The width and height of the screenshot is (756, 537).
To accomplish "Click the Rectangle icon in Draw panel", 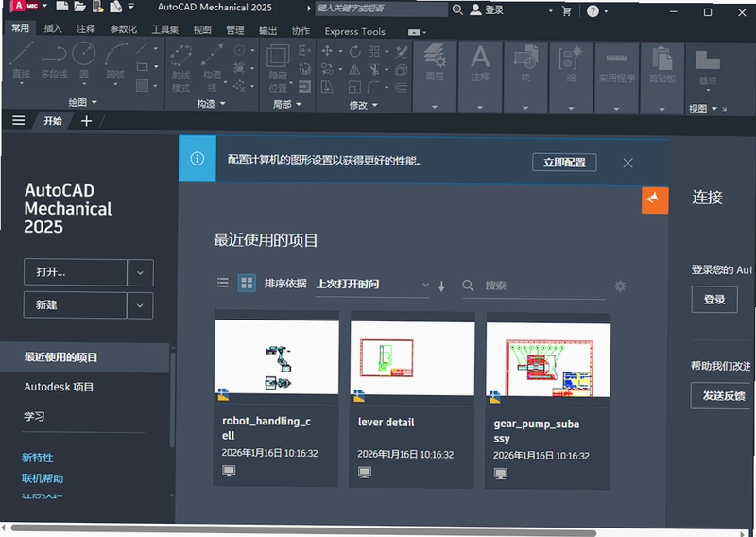I will coord(142,66).
